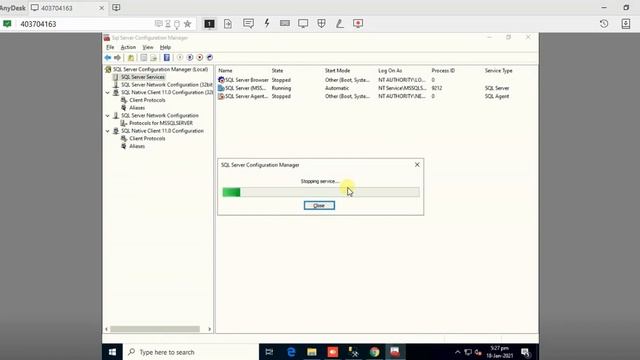Click the favorite star beside the address
Screen dimensions: 640x360
click(187, 24)
